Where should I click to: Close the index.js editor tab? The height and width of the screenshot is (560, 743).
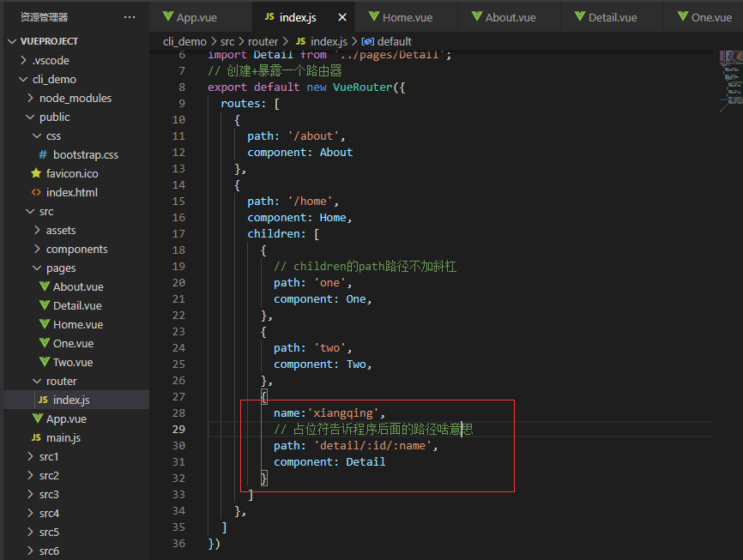click(x=342, y=17)
